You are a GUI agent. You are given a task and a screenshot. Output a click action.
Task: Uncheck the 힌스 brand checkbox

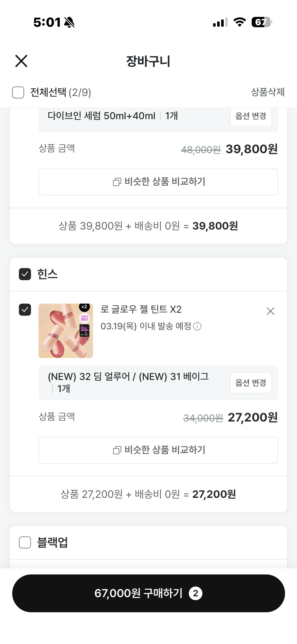point(25,274)
